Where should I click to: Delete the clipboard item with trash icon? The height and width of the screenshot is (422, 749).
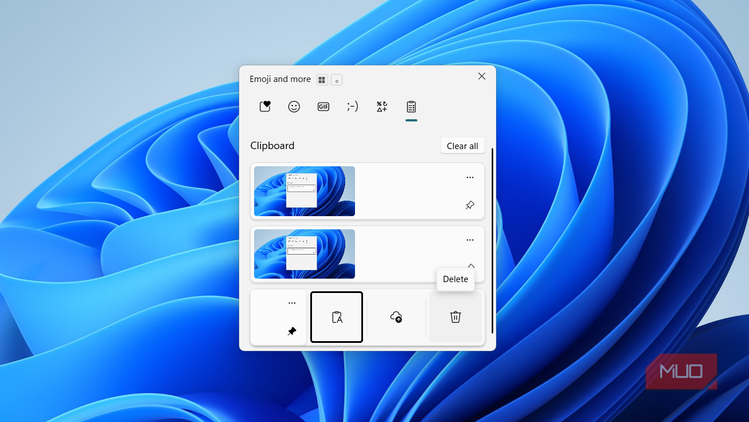[455, 317]
